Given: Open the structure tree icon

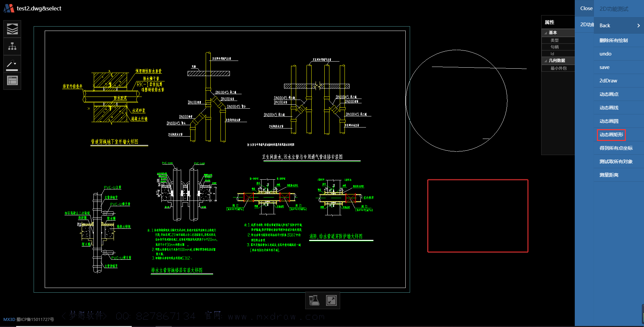Looking at the screenshot, I should 12,46.
